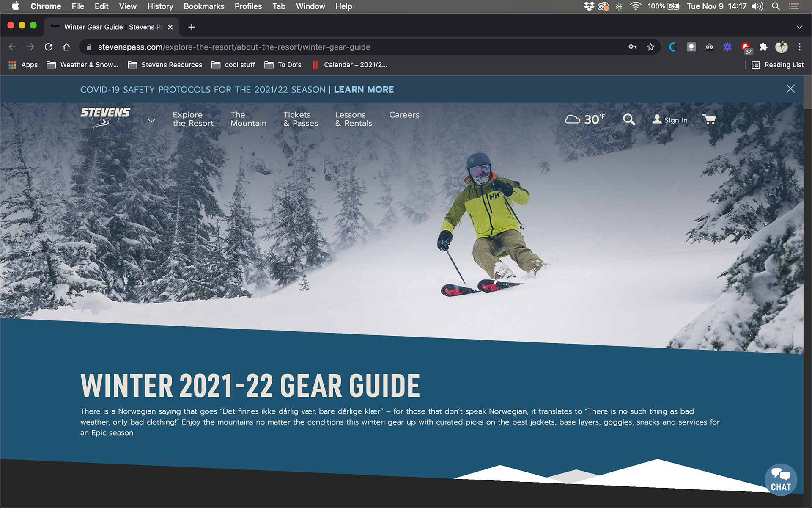Click the address bar URL
Viewport: 812px width, 508px height.
[234, 47]
